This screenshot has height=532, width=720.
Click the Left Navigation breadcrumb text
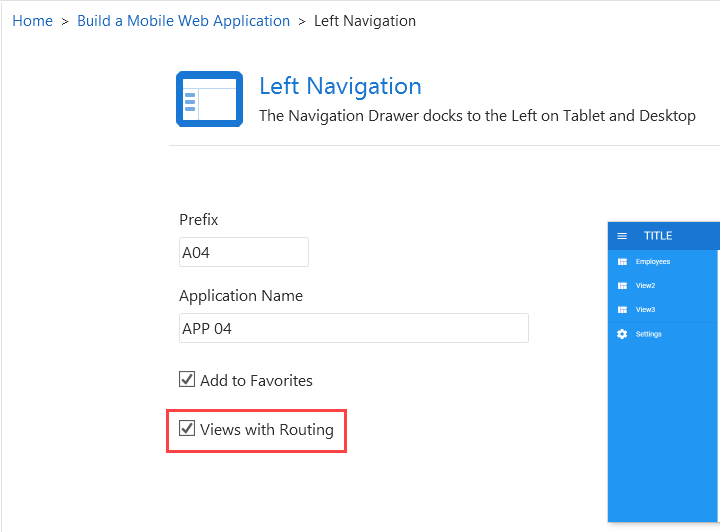pyautogui.click(x=365, y=21)
